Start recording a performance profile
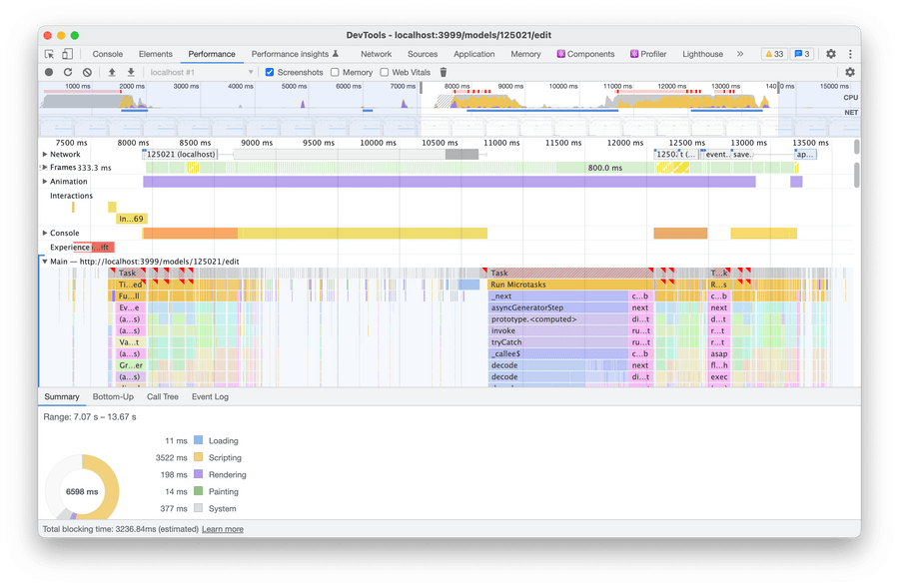899x588 pixels. [49, 72]
